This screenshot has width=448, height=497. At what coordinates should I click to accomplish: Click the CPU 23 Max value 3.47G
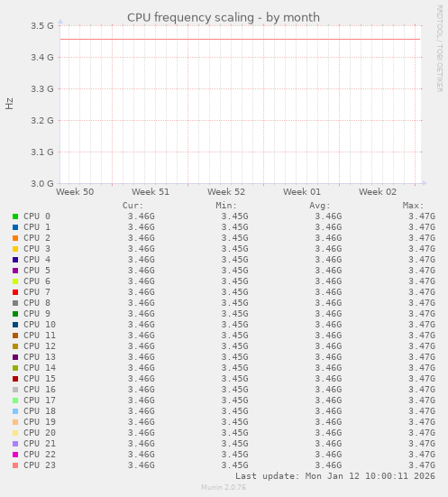point(422,465)
